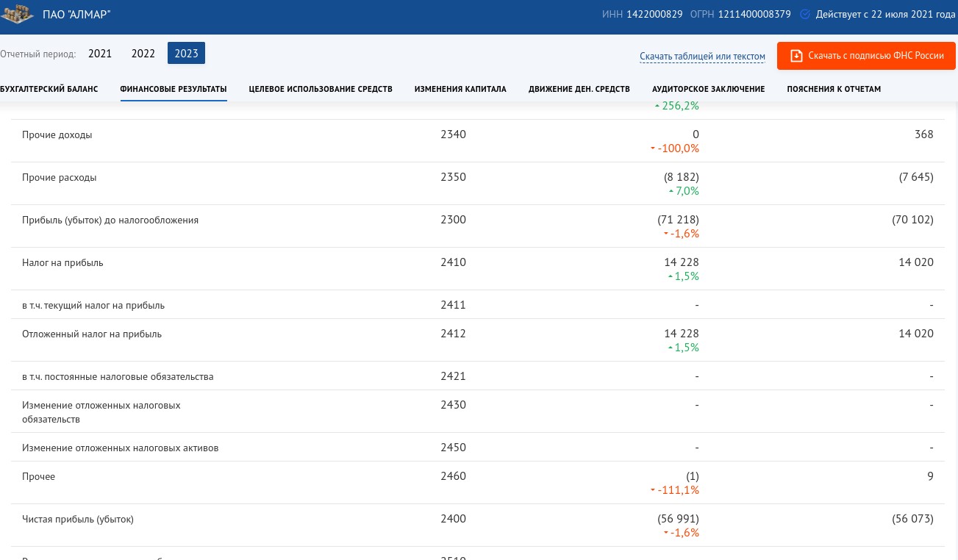Click the -111,1% change for Прочее
Image resolution: width=958 pixels, height=560 pixels.
675,490
